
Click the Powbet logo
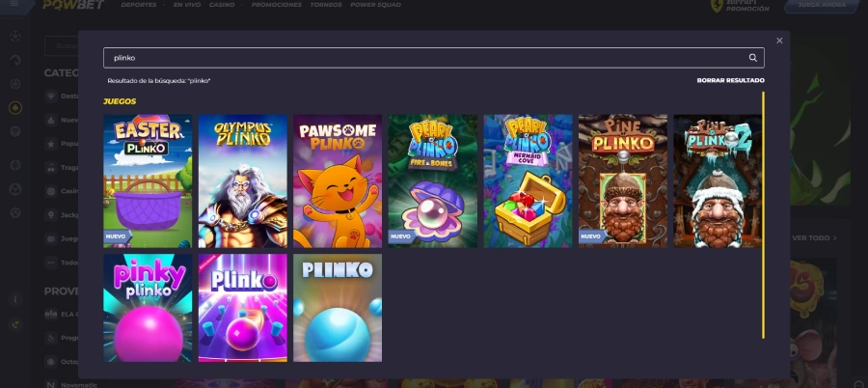pyautogui.click(x=73, y=5)
